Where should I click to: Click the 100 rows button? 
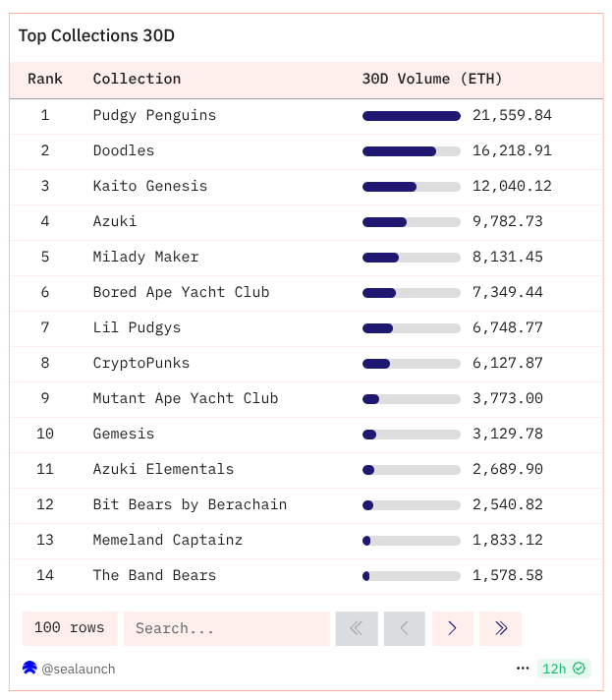click(70, 628)
